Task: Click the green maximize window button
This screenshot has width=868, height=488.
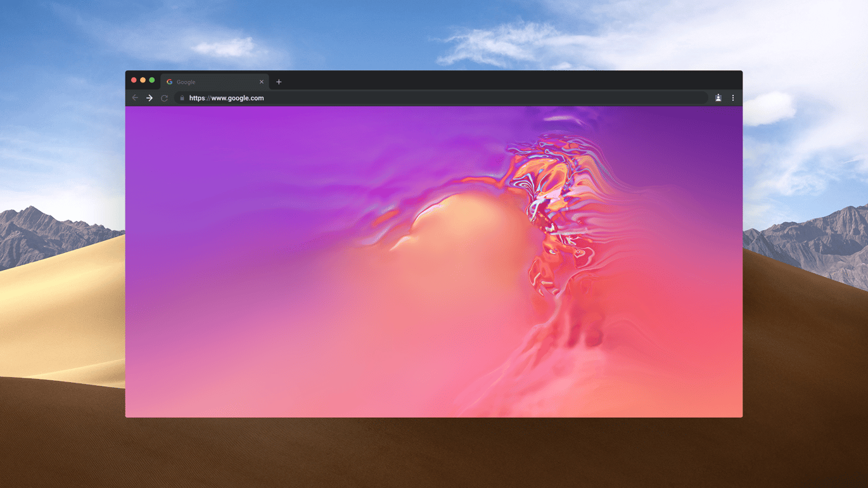Action: point(152,80)
